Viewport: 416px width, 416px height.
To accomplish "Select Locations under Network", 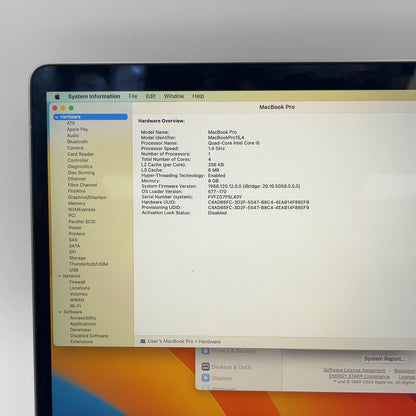I will (80, 288).
